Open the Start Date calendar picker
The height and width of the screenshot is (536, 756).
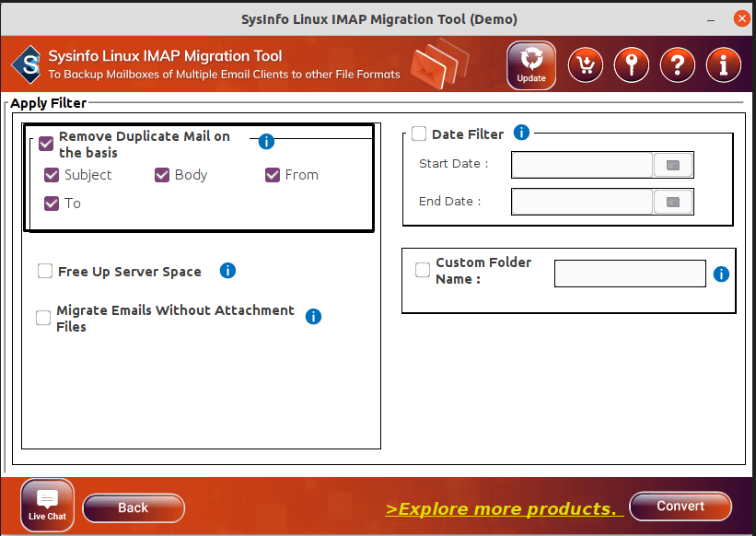(x=673, y=165)
